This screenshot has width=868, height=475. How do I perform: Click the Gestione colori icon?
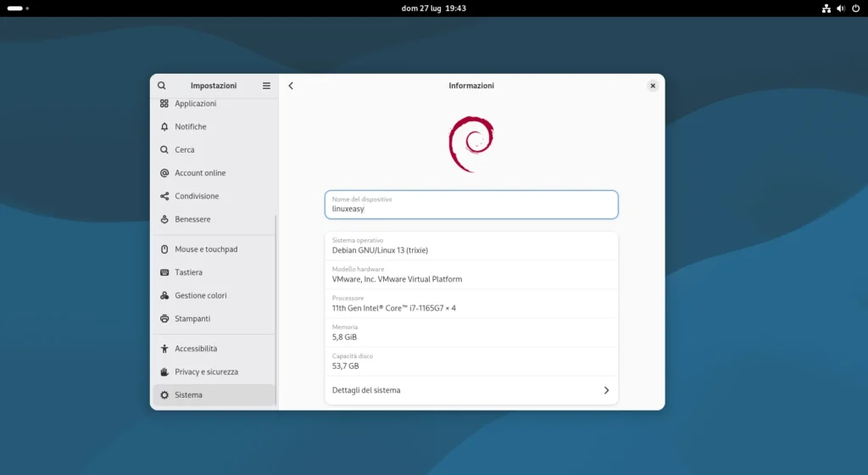point(164,296)
